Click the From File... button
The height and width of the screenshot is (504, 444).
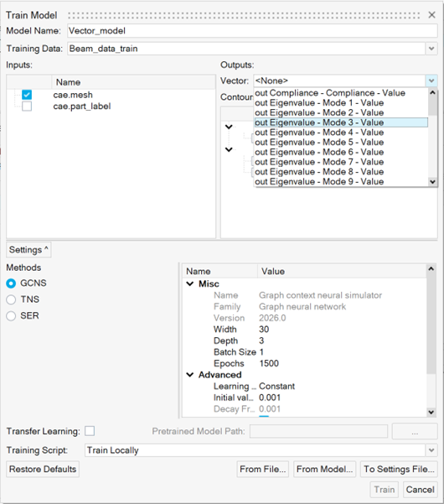262,470
